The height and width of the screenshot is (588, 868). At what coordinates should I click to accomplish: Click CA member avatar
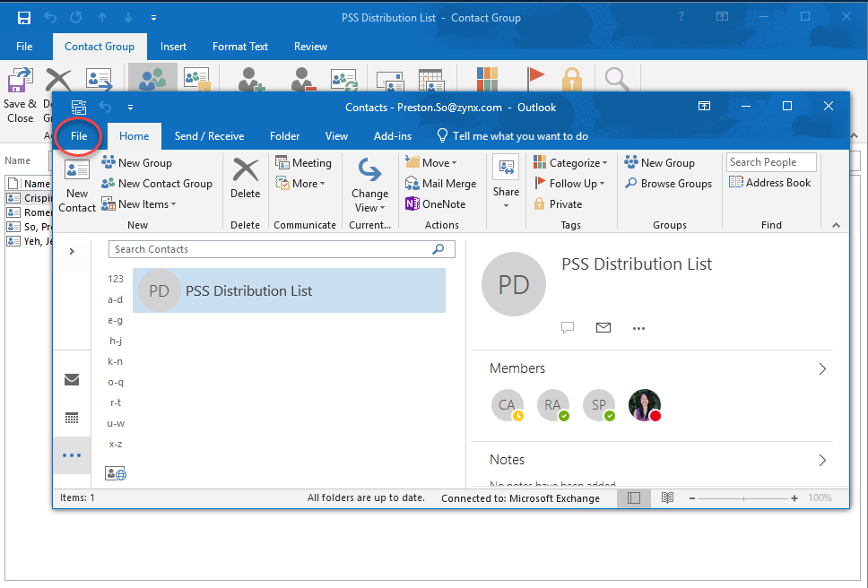(507, 405)
